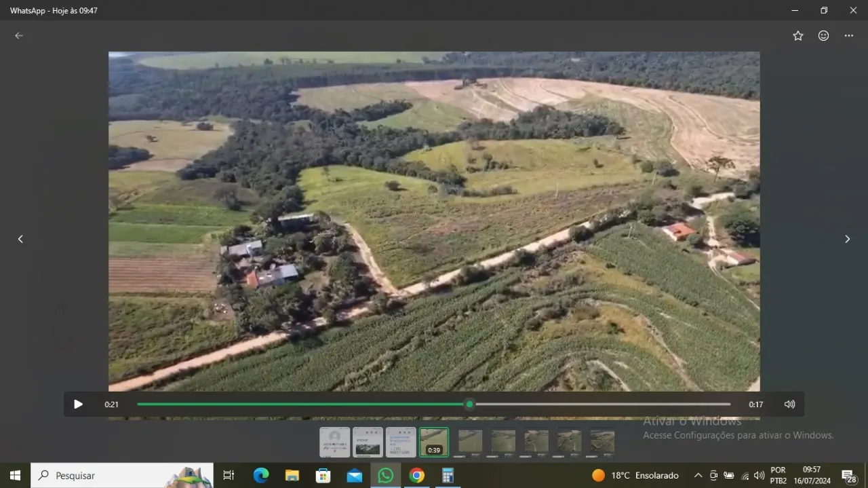
Task: Seek using the video progress handle
Action: click(x=469, y=405)
